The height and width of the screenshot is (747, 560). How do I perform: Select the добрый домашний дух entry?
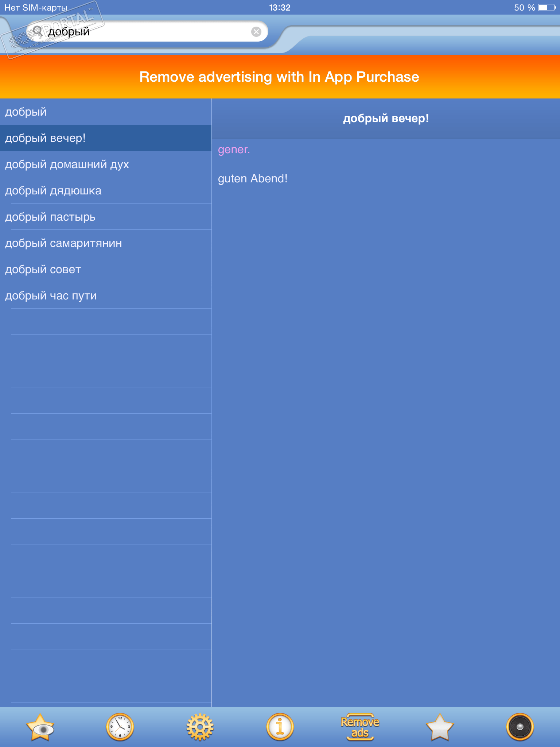106,164
